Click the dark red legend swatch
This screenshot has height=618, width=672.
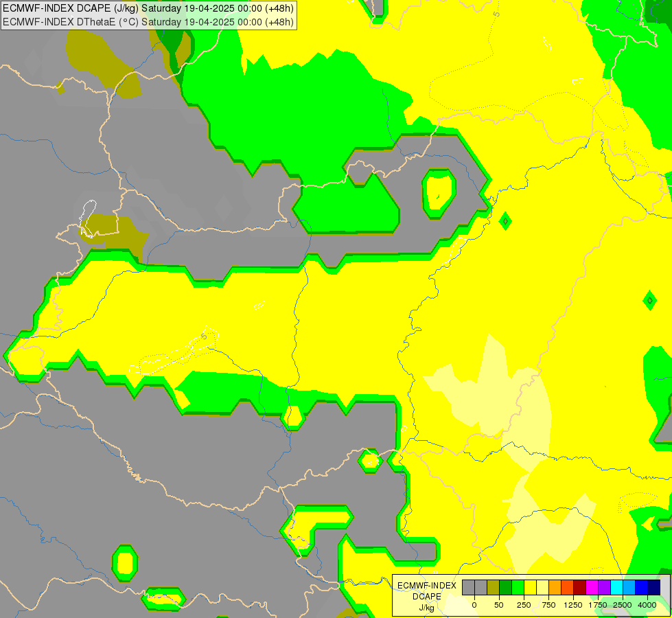(x=580, y=587)
